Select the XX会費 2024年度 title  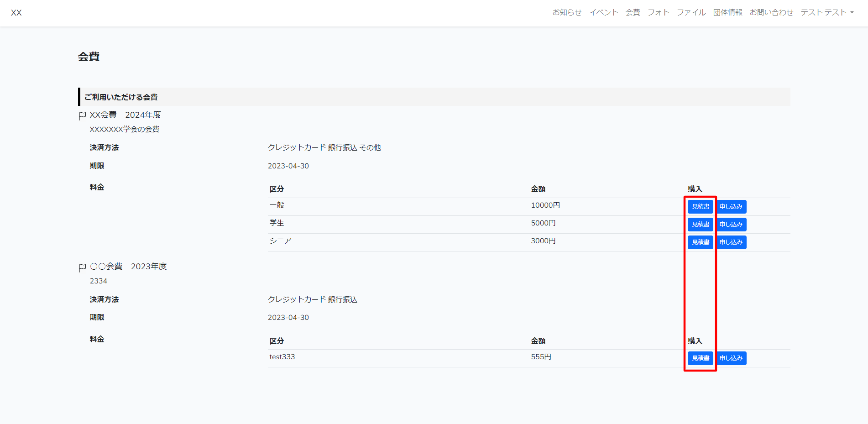pos(125,115)
